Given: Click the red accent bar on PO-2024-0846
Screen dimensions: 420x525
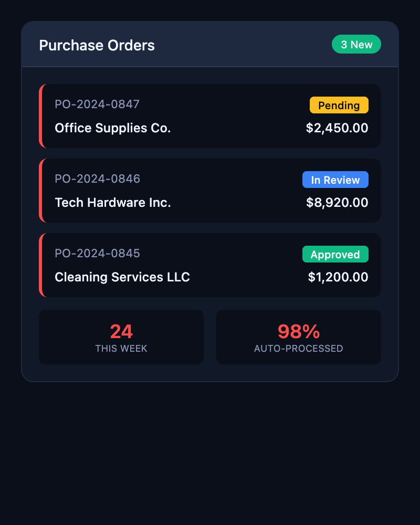Looking at the screenshot, I should pos(42,190).
